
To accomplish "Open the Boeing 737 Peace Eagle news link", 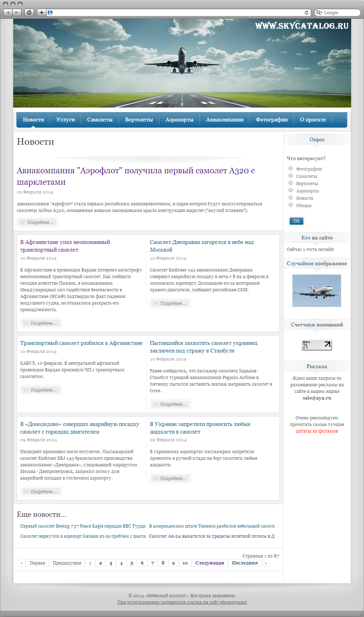I will click(83, 526).
